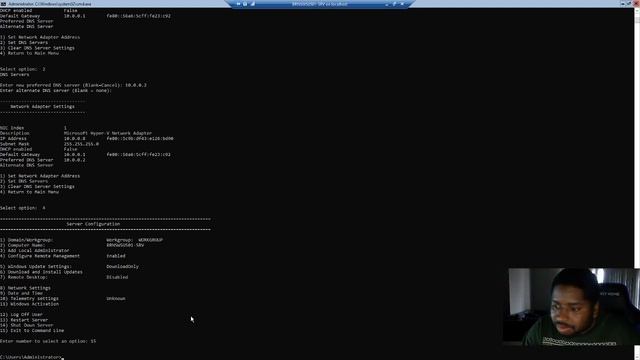Click the command prompt icon in the title bar
The height and width of the screenshot is (360, 640).
[3, 4]
